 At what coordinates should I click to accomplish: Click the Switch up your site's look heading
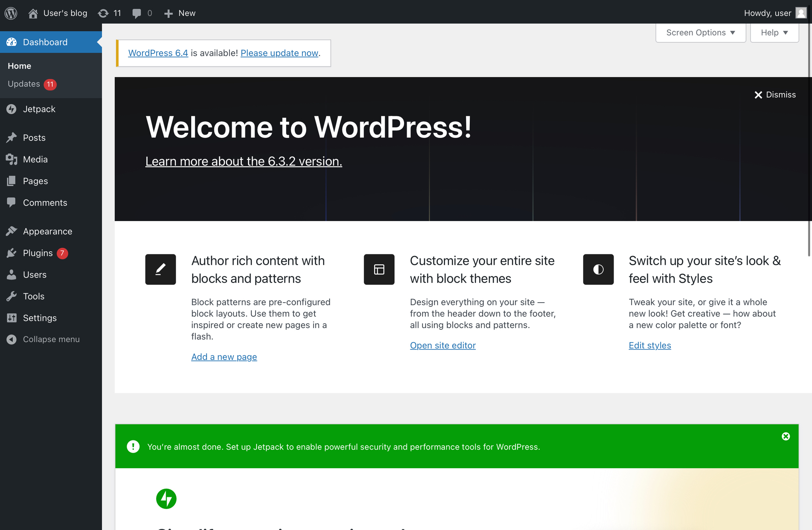pos(705,270)
